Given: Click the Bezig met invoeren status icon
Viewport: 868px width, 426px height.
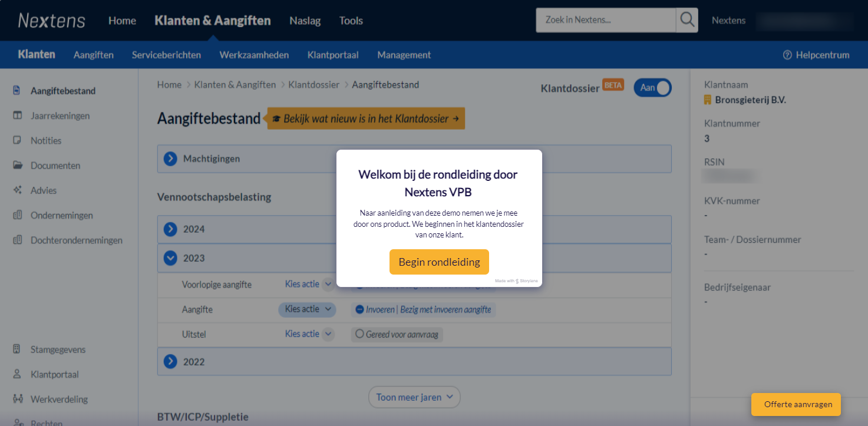Looking at the screenshot, I should (359, 309).
